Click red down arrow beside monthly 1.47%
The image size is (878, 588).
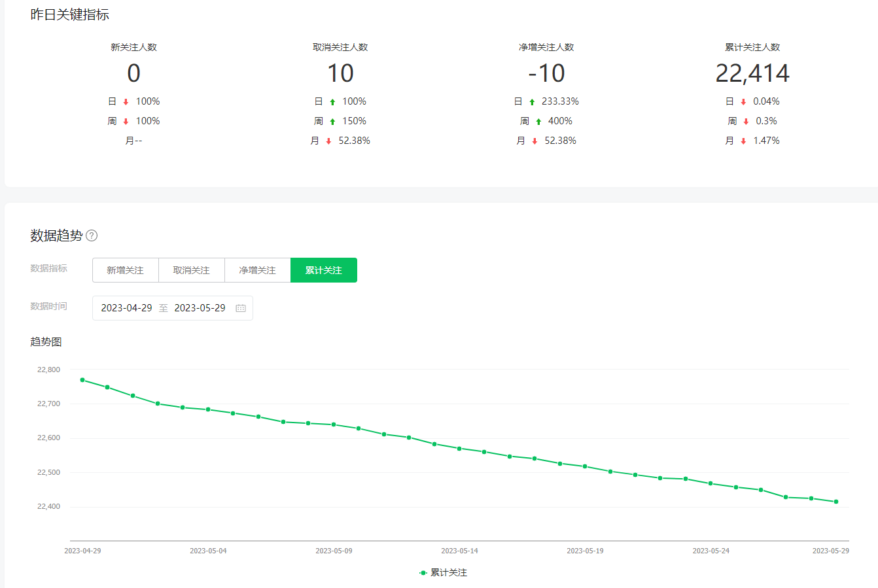743,141
